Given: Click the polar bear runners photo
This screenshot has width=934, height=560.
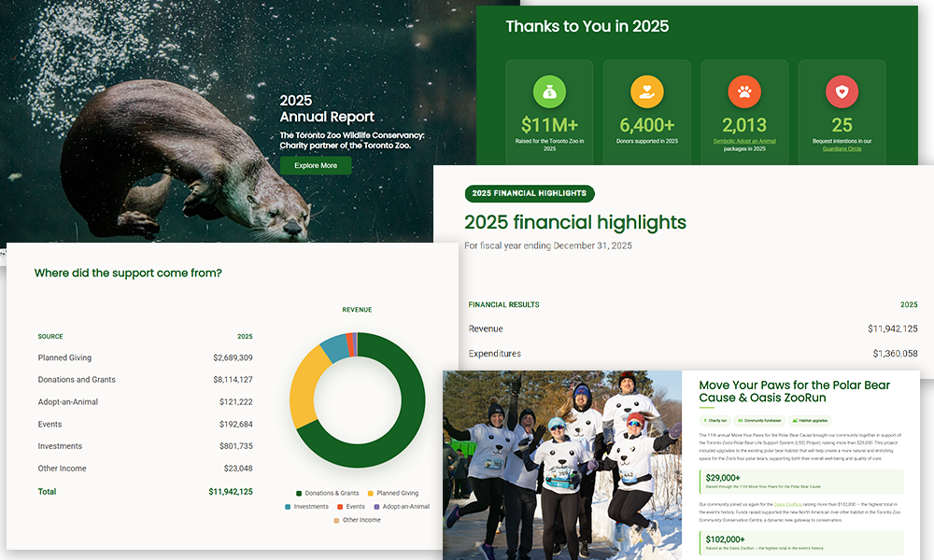Looking at the screenshot, I should click(562, 466).
